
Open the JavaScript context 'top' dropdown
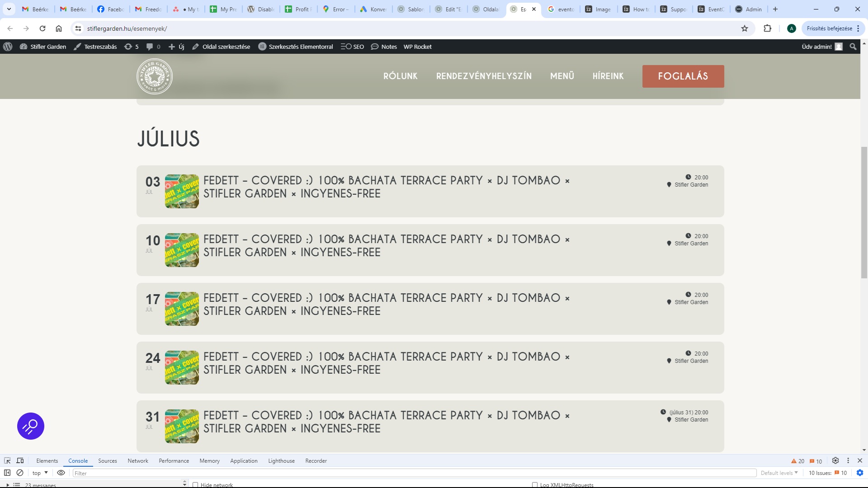(x=40, y=473)
